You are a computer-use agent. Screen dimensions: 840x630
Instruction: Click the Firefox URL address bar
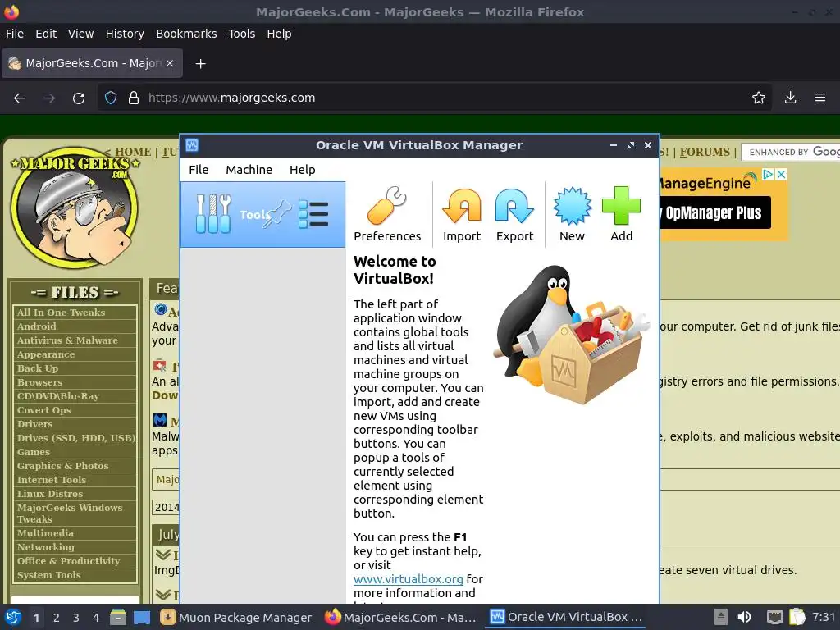(434, 98)
